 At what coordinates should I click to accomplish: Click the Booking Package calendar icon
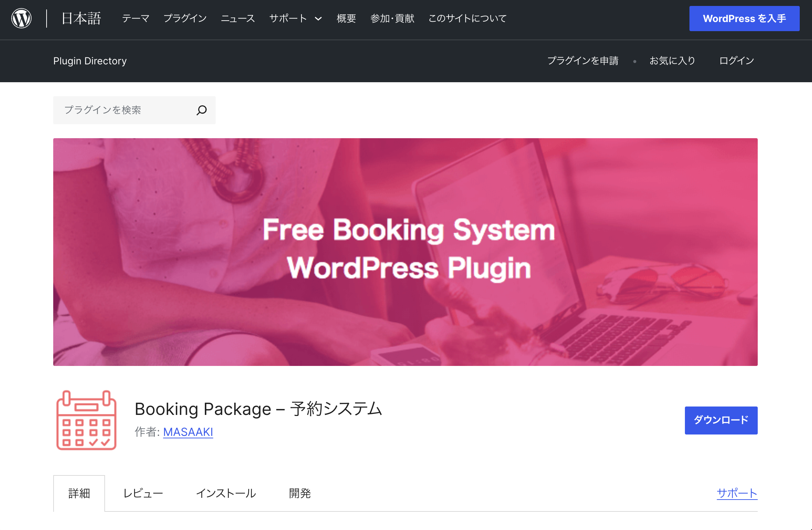[86, 420]
